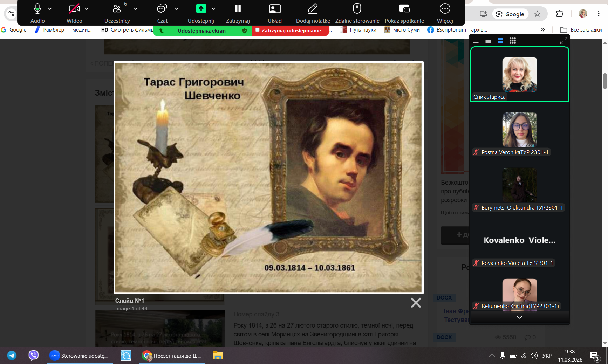Expand the Audio options arrow

pyautogui.click(x=50, y=9)
